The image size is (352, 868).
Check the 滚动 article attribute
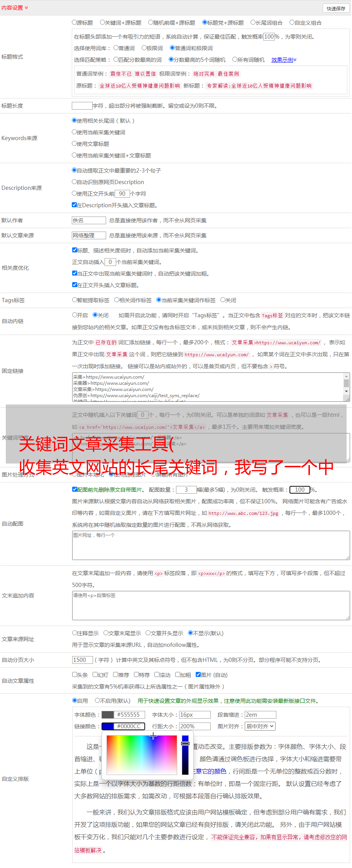click(x=157, y=675)
